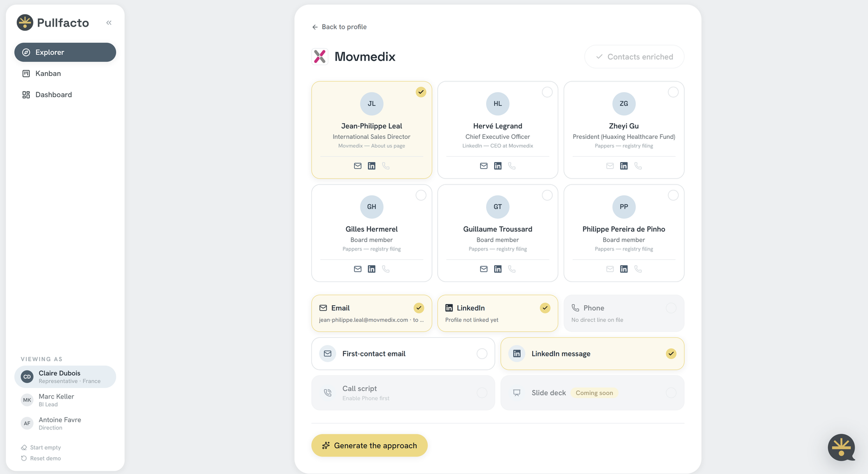Deselect Jean-Philippe Leal's checkmark
Viewport: 868px width, 474px height.
[x=421, y=92]
